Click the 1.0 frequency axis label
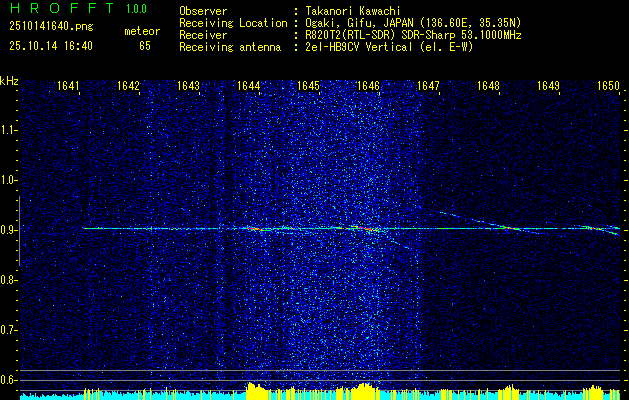This screenshot has height=400, width=629. coord(8,180)
